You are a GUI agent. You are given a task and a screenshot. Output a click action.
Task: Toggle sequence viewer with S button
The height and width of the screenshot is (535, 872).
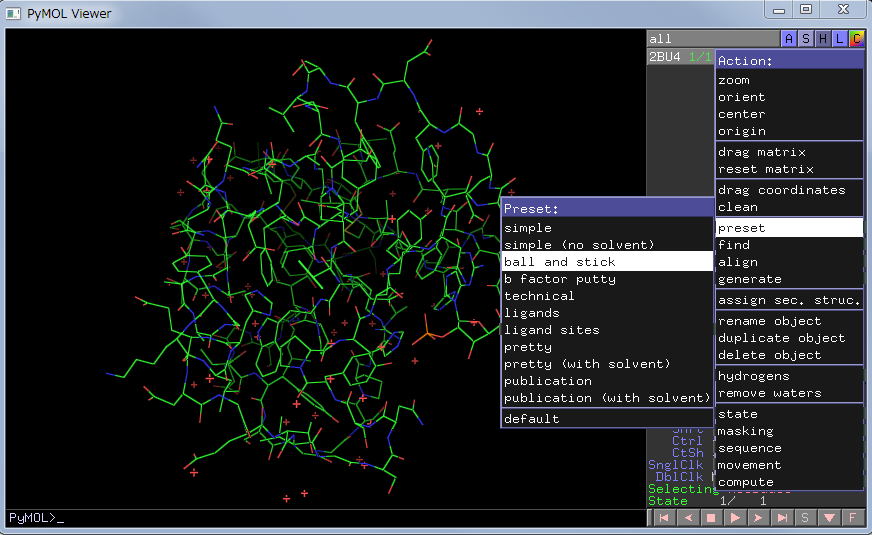click(805, 518)
